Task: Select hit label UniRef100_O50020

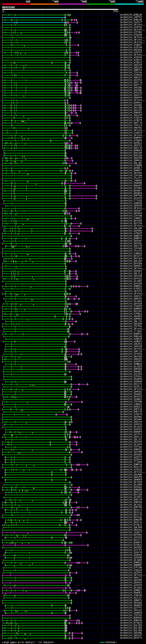Action: [x=131, y=610]
